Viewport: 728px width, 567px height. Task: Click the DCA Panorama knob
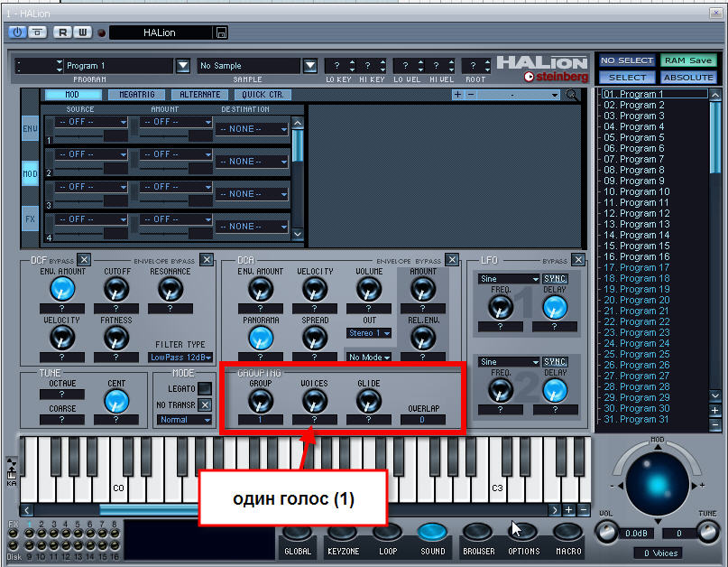[x=261, y=339]
